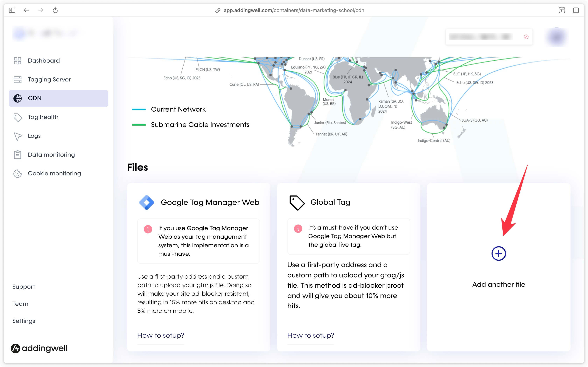Click the JGA-S (GU, AU) map label
588x367 pixels.
click(474, 120)
